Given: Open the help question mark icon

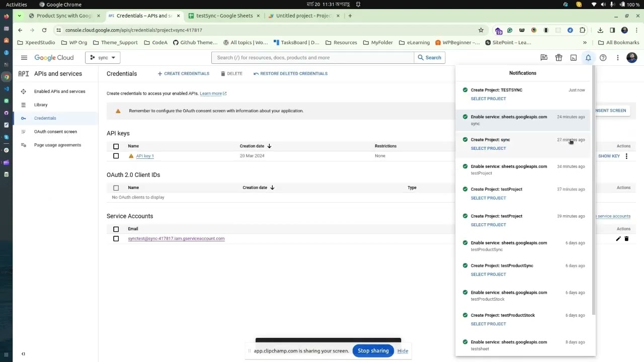Looking at the screenshot, I should (x=603, y=58).
